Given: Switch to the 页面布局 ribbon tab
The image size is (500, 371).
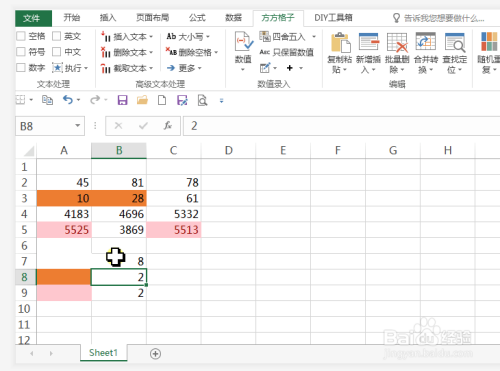Looking at the screenshot, I should coord(152,18).
